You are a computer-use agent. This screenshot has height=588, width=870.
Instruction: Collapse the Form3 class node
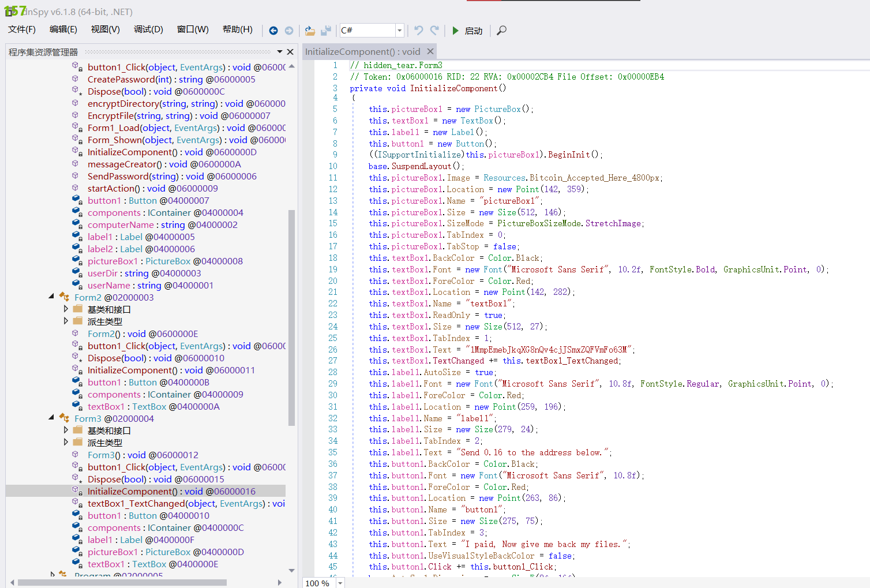pyautogui.click(x=51, y=417)
